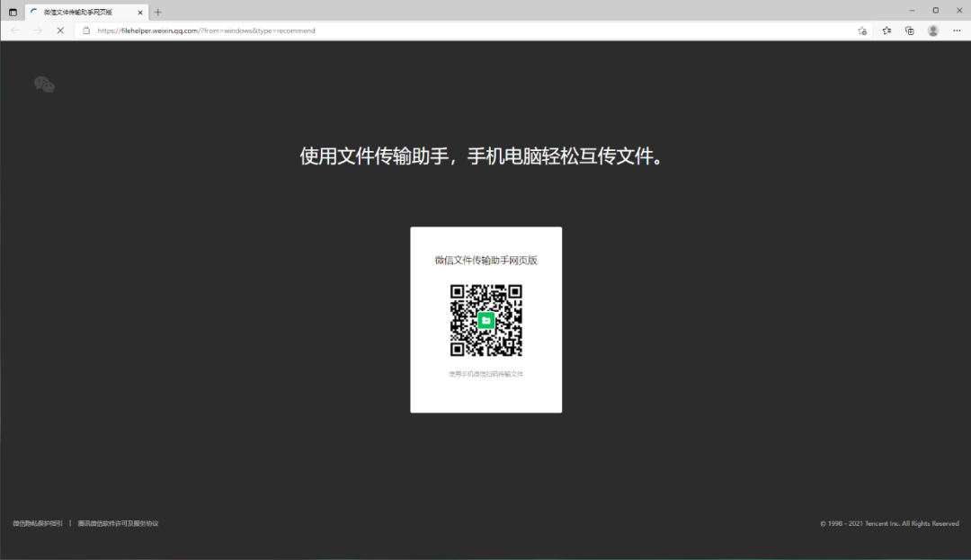Open the browser profile menu
971x560 pixels.
[x=933, y=31]
